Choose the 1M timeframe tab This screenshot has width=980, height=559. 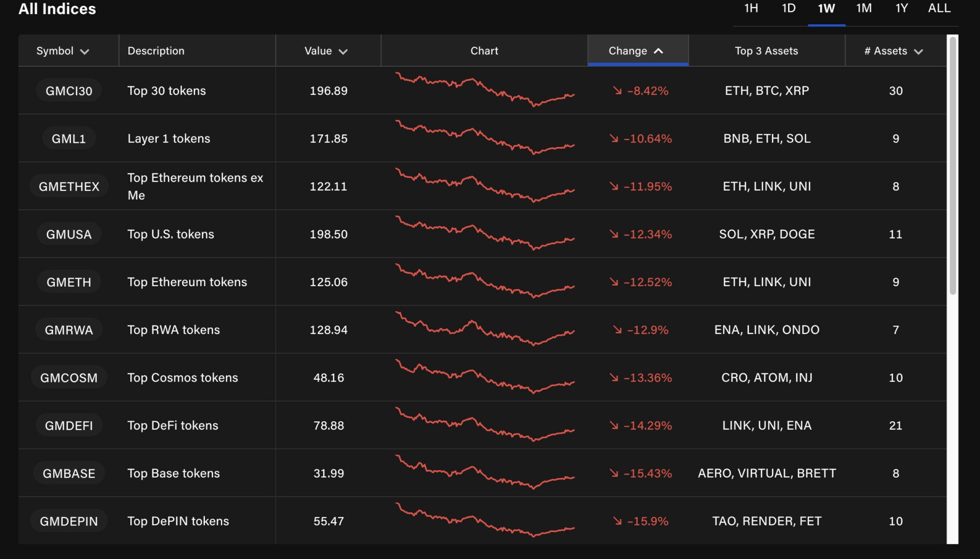[864, 8]
